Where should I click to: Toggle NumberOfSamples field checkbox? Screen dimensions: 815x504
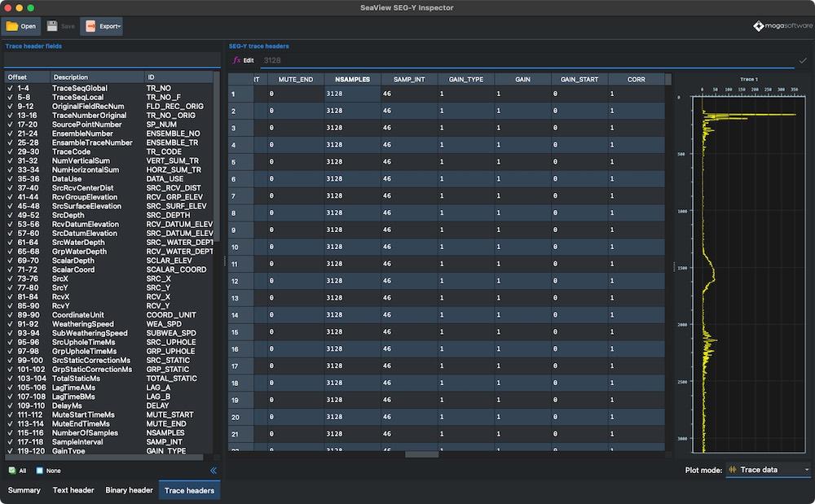coord(11,433)
